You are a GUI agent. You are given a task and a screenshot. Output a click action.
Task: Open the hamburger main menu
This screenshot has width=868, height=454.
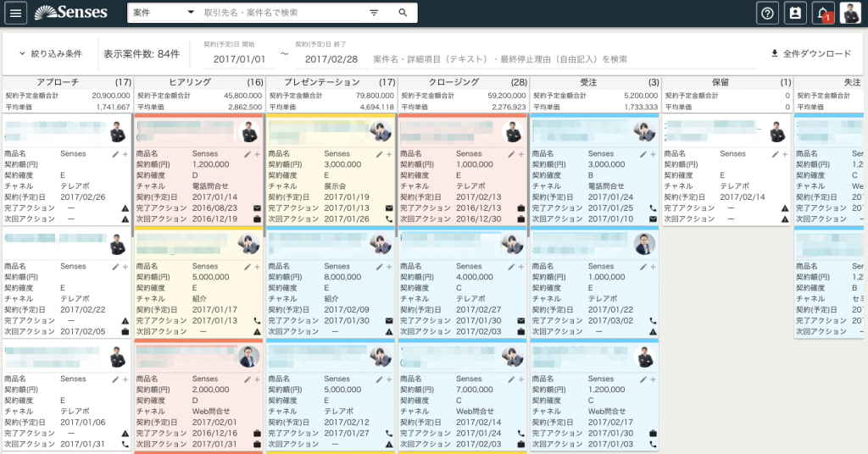(15, 13)
